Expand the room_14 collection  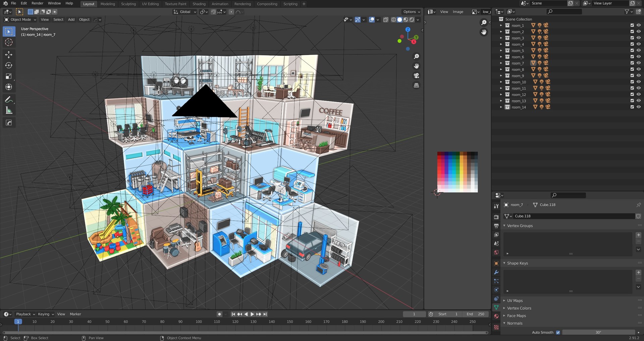click(501, 107)
